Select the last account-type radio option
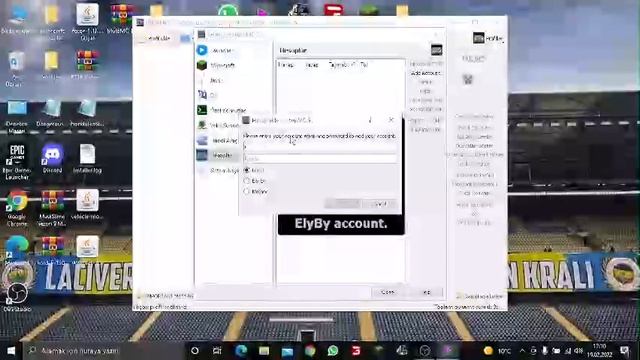640x360 pixels. (255, 191)
